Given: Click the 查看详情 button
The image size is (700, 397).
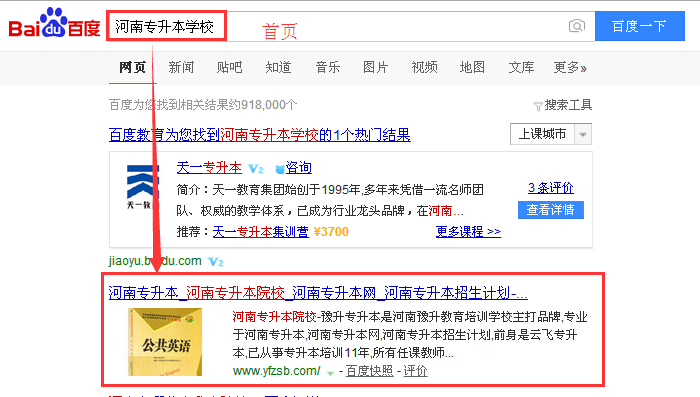Looking at the screenshot, I should pyautogui.click(x=551, y=210).
